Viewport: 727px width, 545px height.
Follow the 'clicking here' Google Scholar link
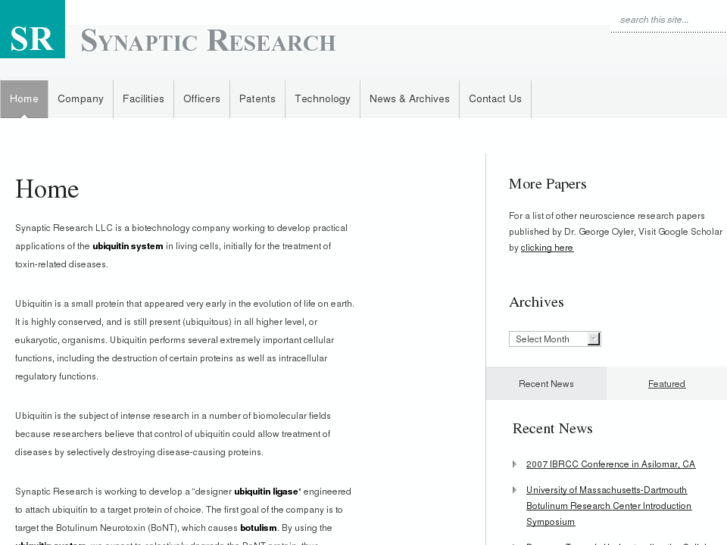click(547, 248)
